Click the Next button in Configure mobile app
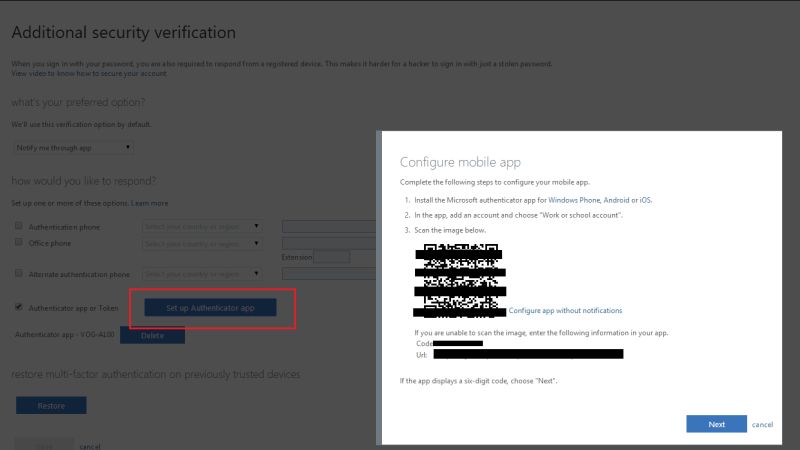The height and width of the screenshot is (450, 800). coord(716,424)
